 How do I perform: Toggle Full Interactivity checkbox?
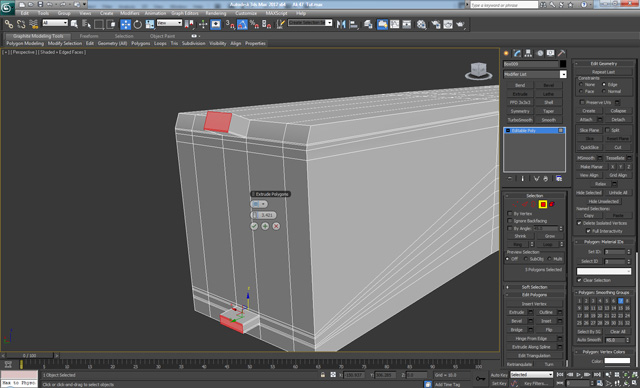(x=588, y=231)
